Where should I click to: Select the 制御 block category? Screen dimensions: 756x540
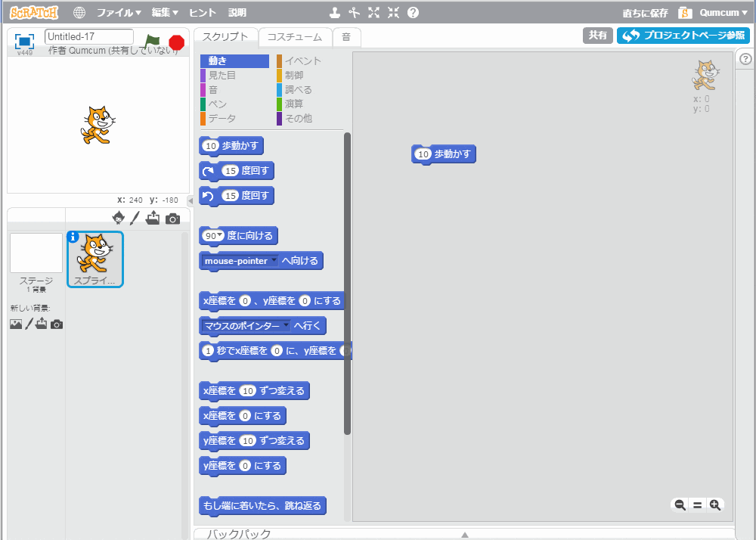309,75
